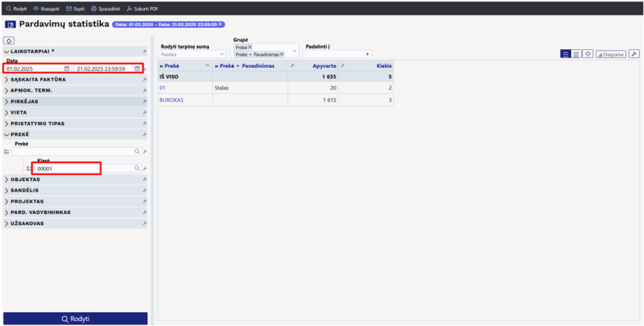Click wrench icon on LAIKOTARPIAI header
This screenshot has width=644, height=326.
[x=145, y=51]
